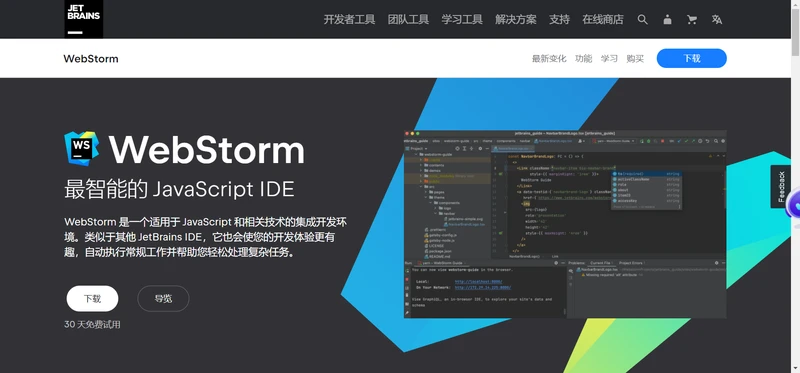Image resolution: width=800 pixels, height=373 pixels.
Task: Click the 导览 button
Action: click(163, 299)
